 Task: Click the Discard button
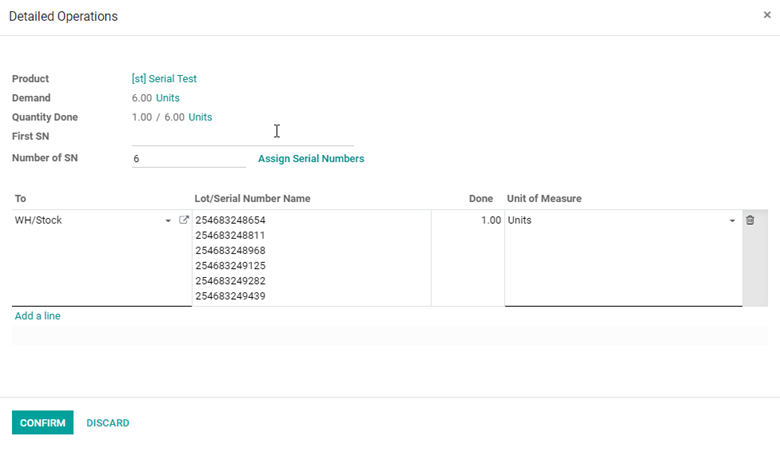[x=107, y=423]
